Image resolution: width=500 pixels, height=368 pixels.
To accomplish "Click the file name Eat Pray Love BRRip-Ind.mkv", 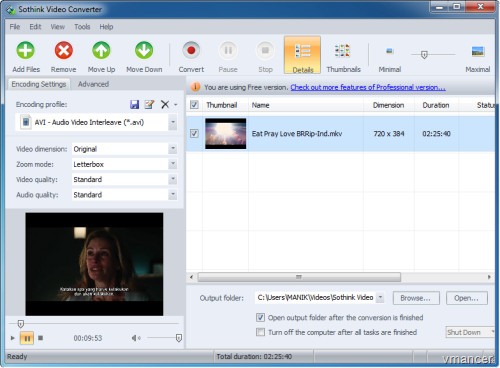I will coord(297,134).
